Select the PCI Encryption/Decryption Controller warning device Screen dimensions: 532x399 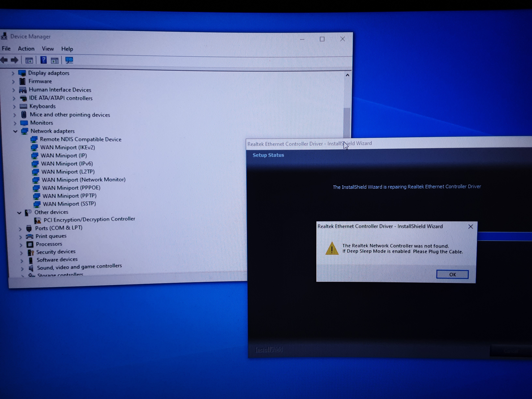[89, 219]
